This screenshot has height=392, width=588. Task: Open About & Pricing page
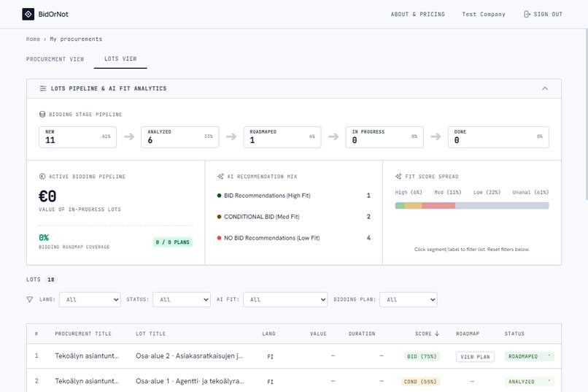click(x=418, y=15)
